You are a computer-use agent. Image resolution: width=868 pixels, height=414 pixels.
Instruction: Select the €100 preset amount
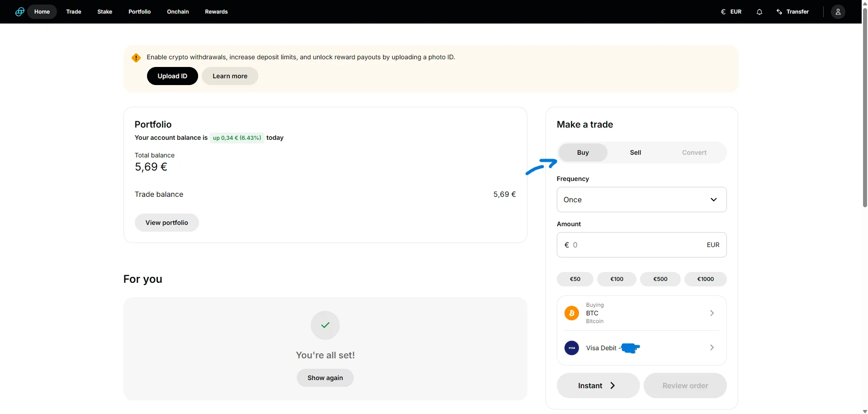click(617, 279)
